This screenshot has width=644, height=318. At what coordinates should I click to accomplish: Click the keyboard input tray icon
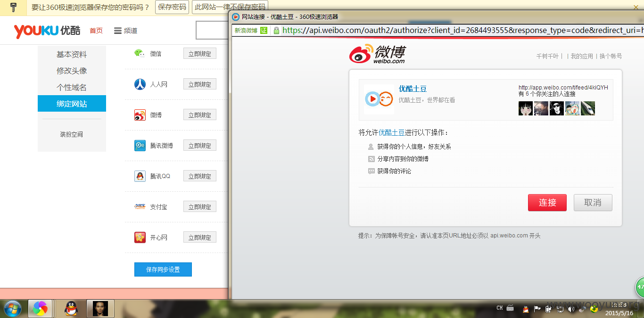[x=510, y=308]
